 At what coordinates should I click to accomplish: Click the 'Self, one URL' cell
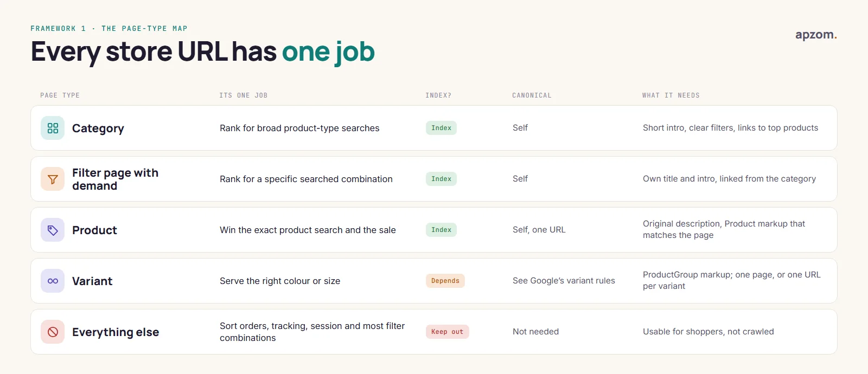[539, 230]
